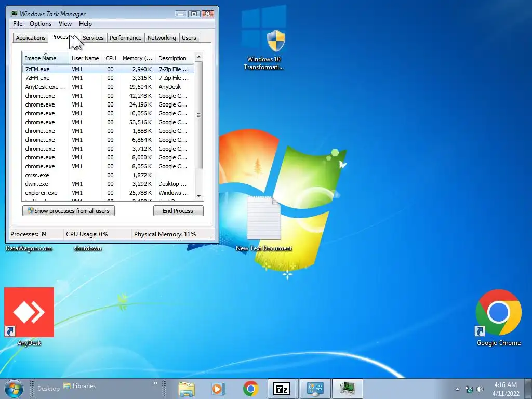532x399 pixels.
Task: Select the New Text Document icon
Action: (x=264, y=224)
